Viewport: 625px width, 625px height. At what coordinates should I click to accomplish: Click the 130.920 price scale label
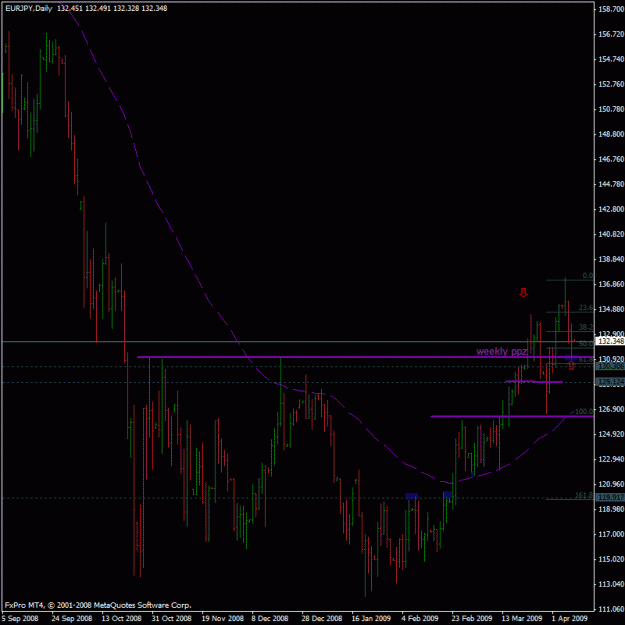(611, 359)
